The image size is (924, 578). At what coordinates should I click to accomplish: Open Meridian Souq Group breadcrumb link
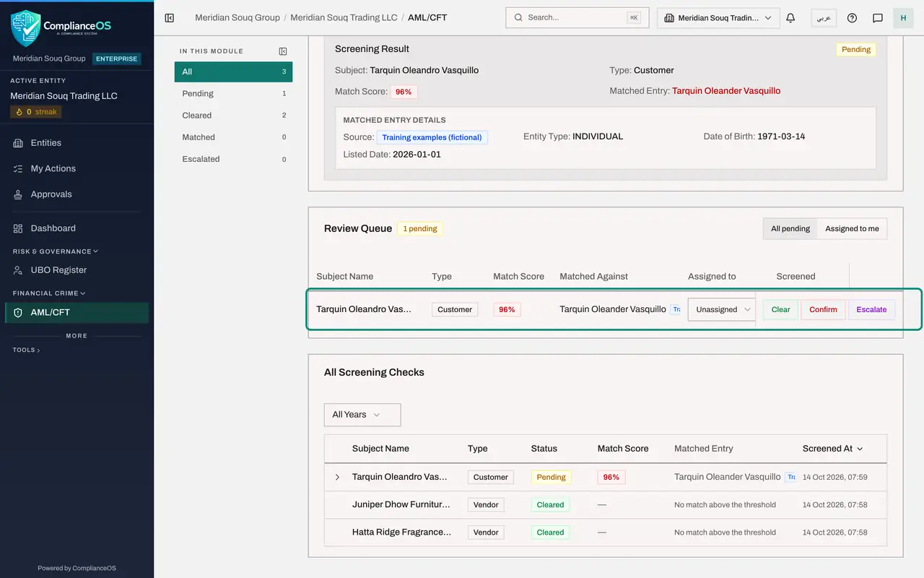(237, 17)
